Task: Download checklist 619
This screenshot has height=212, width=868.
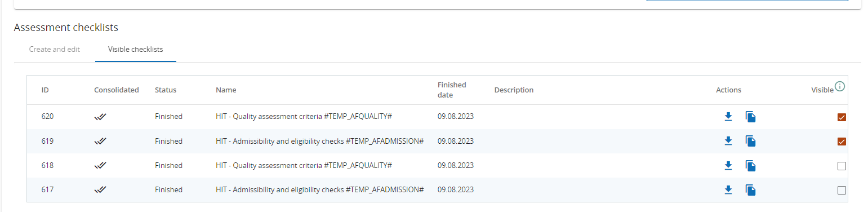Action: pyautogui.click(x=728, y=141)
